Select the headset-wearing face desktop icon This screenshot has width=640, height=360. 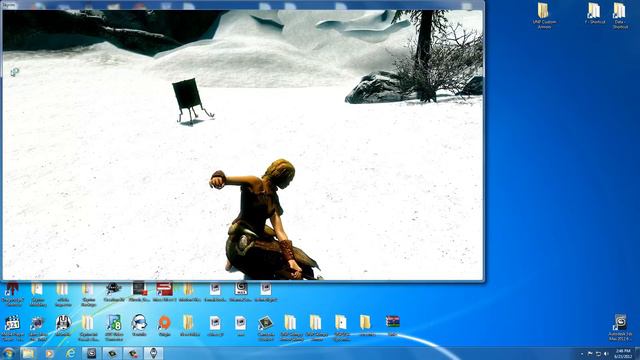click(139, 326)
